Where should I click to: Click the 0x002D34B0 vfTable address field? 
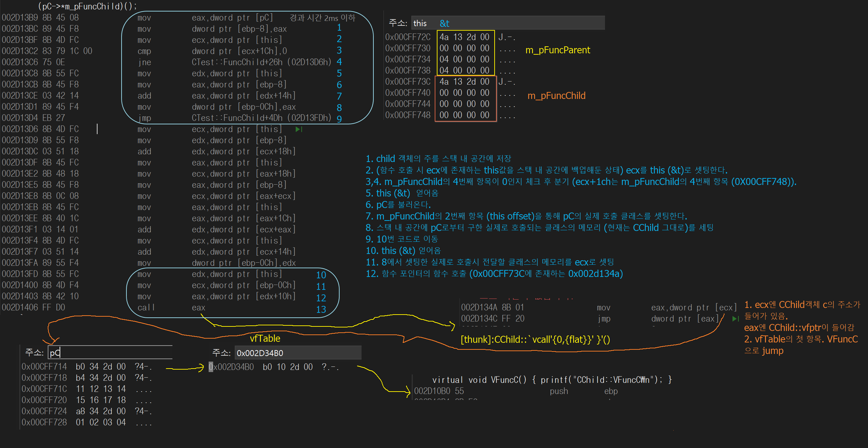click(297, 353)
